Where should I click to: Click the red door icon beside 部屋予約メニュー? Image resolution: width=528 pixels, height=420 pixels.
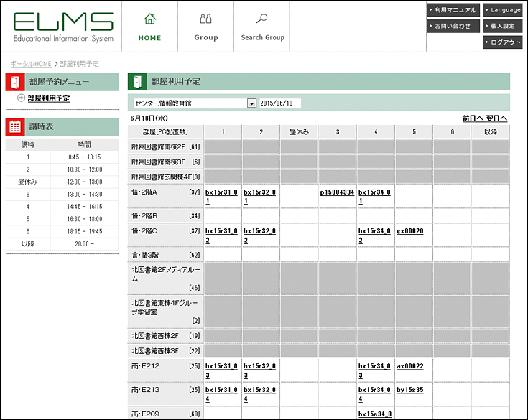(x=15, y=82)
